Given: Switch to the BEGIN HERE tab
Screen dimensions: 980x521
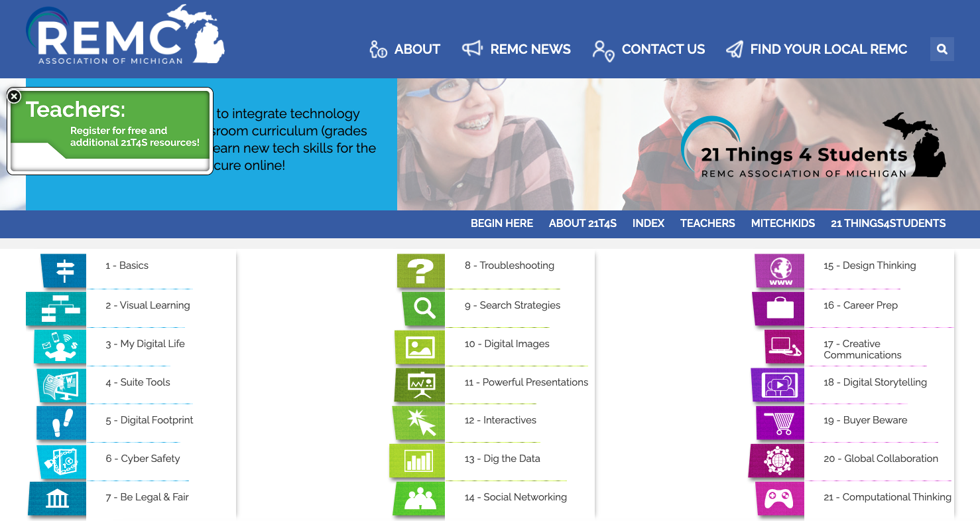Looking at the screenshot, I should click(501, 224).
